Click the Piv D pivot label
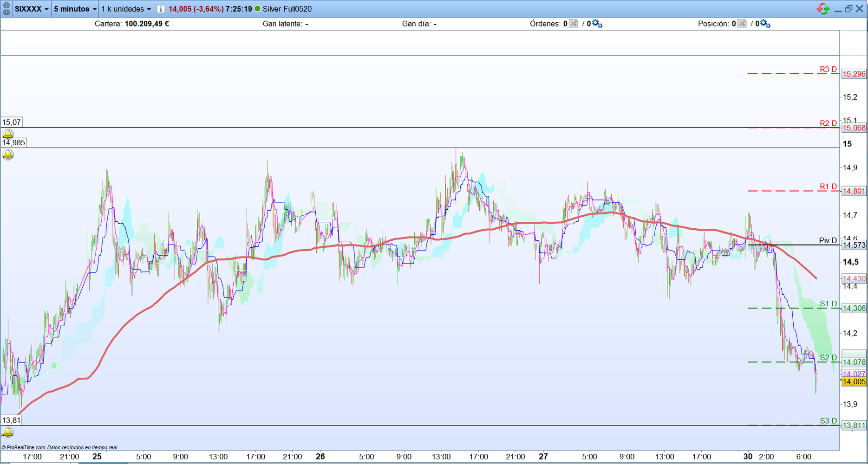868x464 pixels. [828, 240]
